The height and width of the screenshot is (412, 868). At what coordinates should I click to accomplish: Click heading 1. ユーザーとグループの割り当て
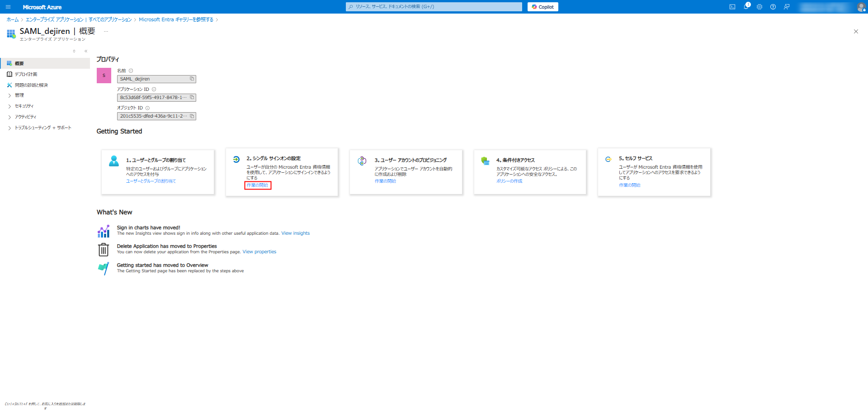156,160
